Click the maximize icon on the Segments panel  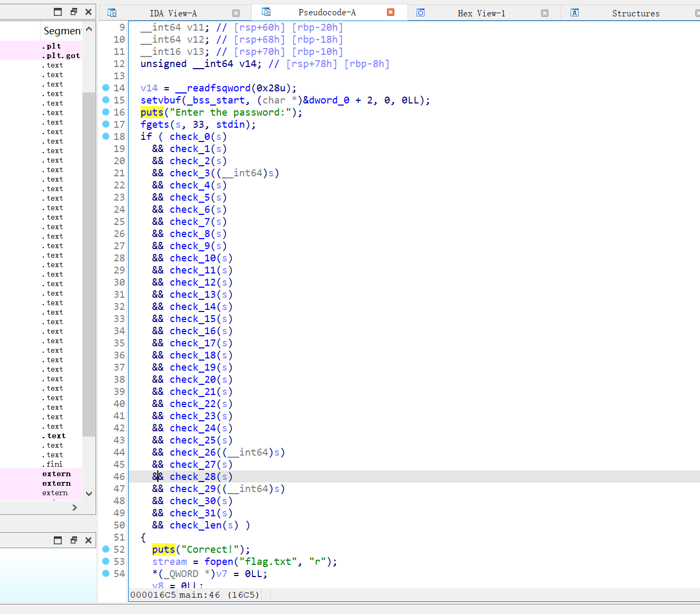pos(58,11)
